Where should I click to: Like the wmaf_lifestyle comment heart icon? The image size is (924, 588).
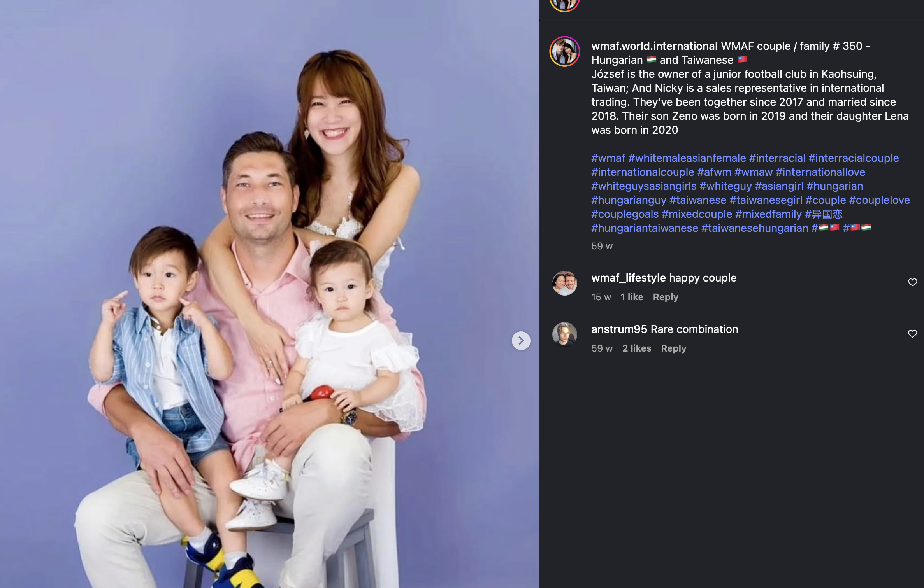pyautogui.click(x=912, y=282)
